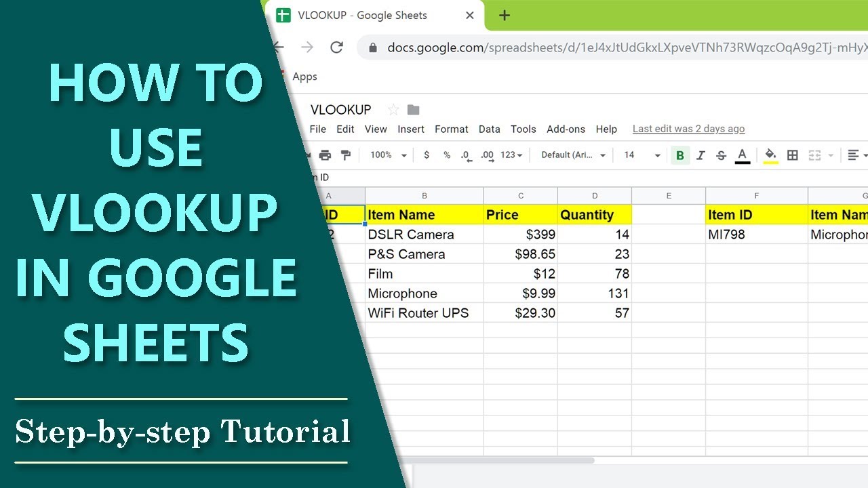Select the 'P&S Camera' cell
The height and width of the screenshot is (488, 868).
[x=425, y=254]
